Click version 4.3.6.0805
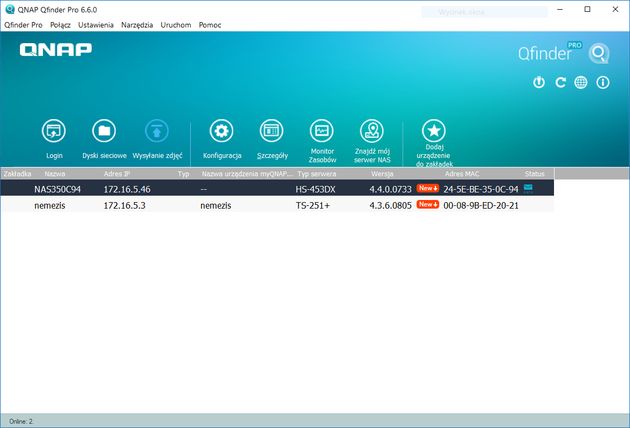The image size is (630, 428). click(391, 205)
